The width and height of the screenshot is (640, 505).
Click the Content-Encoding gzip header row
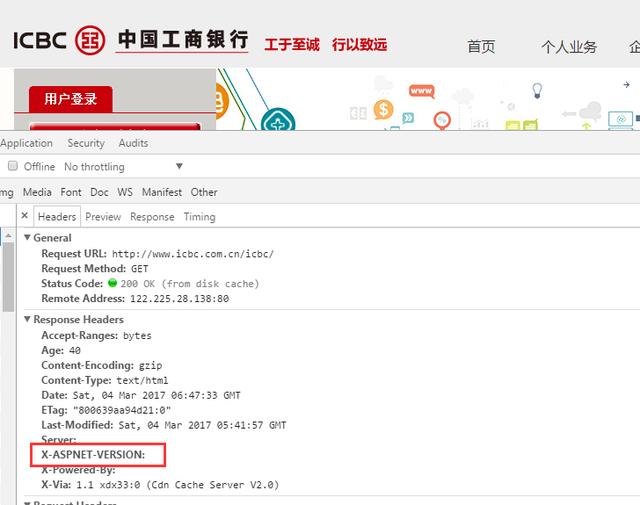click(102, 365)
